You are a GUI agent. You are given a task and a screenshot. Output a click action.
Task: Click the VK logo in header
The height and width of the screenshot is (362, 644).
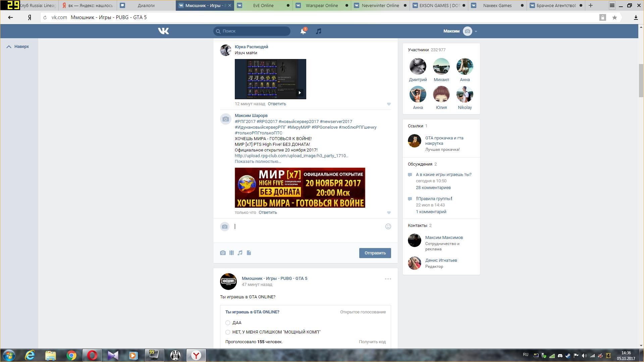(163, 31)
